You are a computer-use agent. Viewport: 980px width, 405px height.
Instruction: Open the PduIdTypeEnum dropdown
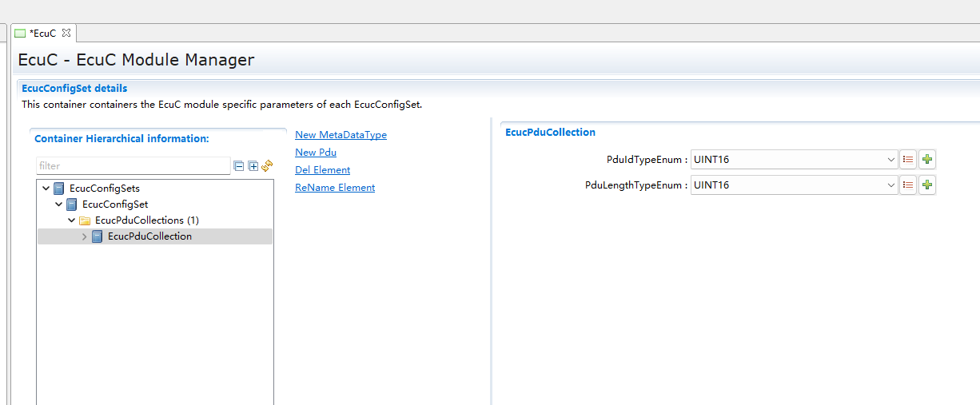(891, 160)
